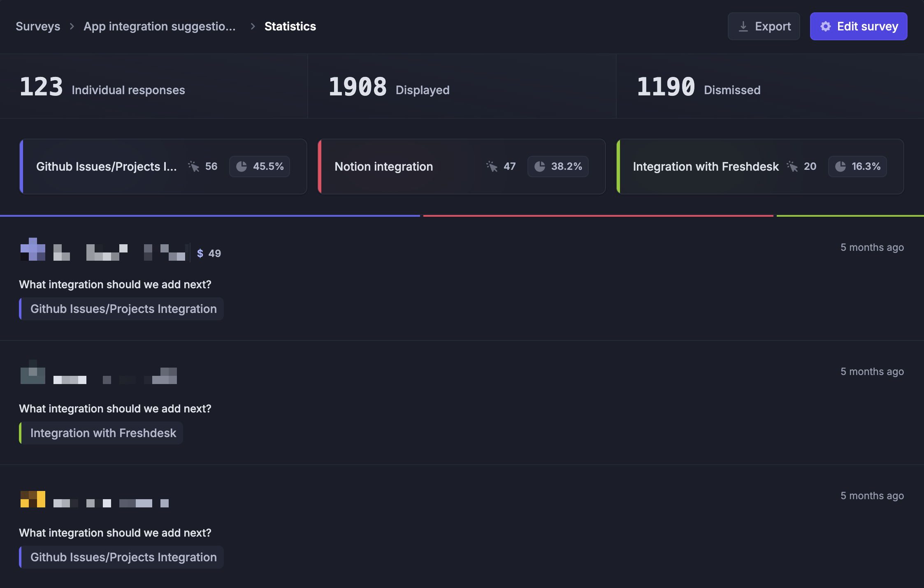Click the first response's question text
The height and width of the screenshot is (588, 924).
tap(115, 285)
